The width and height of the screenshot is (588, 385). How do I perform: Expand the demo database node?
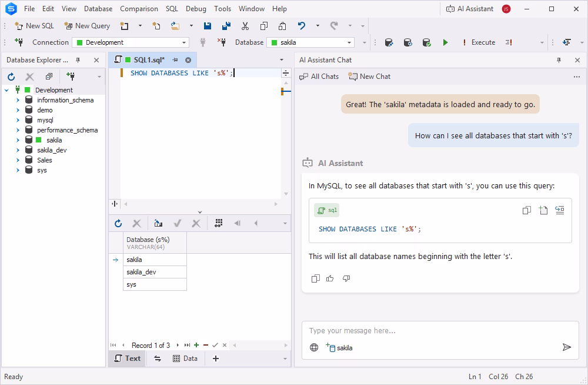pyautogui.click(x=18, y=110)
